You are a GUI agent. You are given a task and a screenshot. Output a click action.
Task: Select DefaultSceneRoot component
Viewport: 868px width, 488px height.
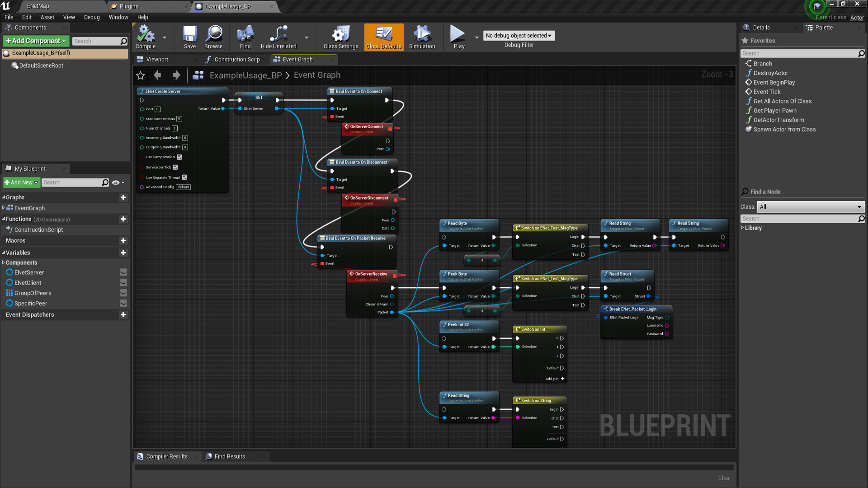[41, 66]
